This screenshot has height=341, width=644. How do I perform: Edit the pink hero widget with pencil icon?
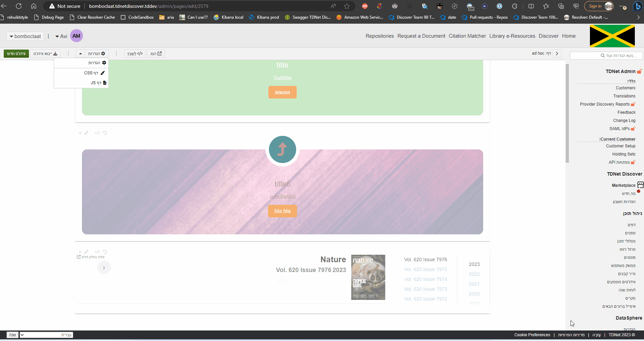tap(86, 133)
